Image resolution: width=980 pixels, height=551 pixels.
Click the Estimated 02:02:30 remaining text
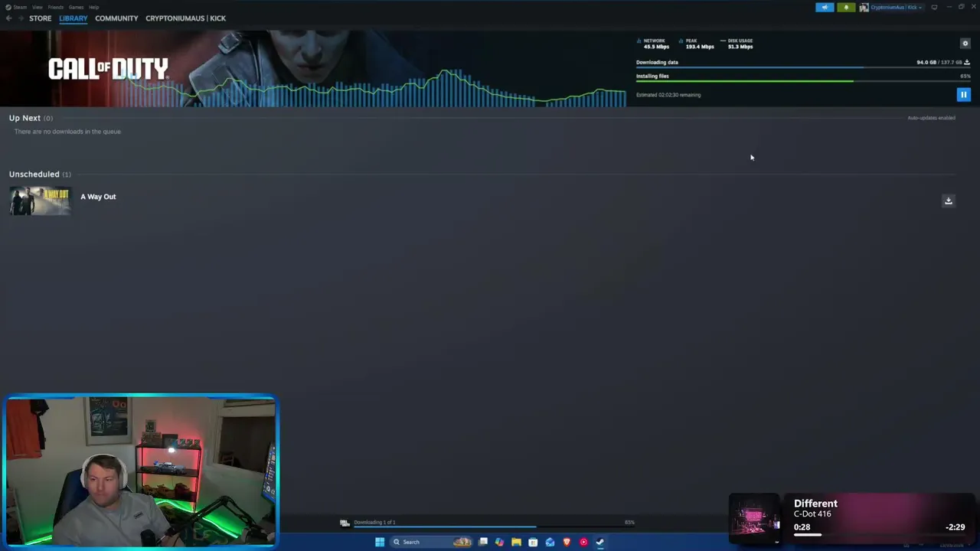click(x=668, y=95)
